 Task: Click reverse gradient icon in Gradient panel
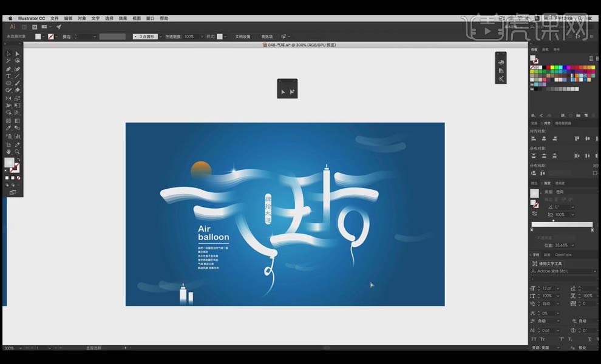[534, 214]
